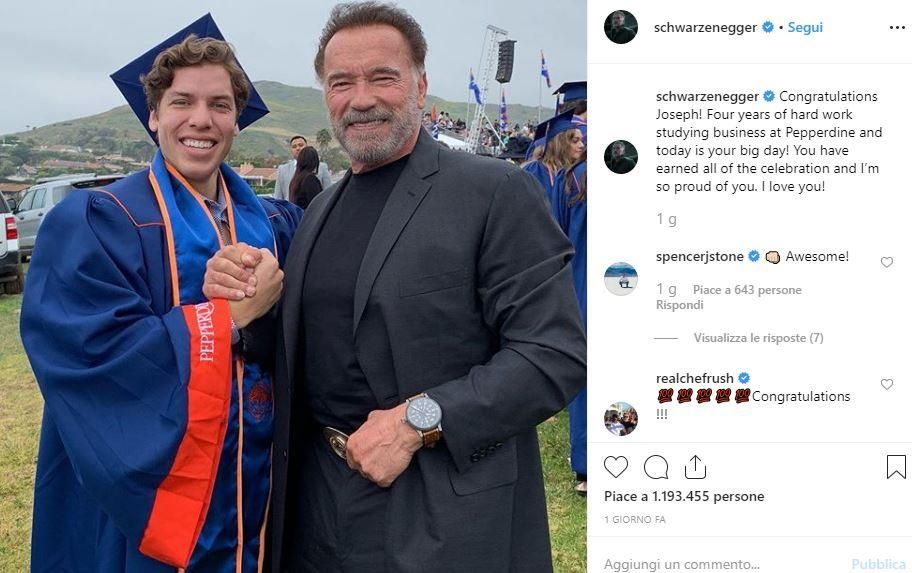Like the post with the heart icon
Screen dimensions: 912x573
coord(616,467)
